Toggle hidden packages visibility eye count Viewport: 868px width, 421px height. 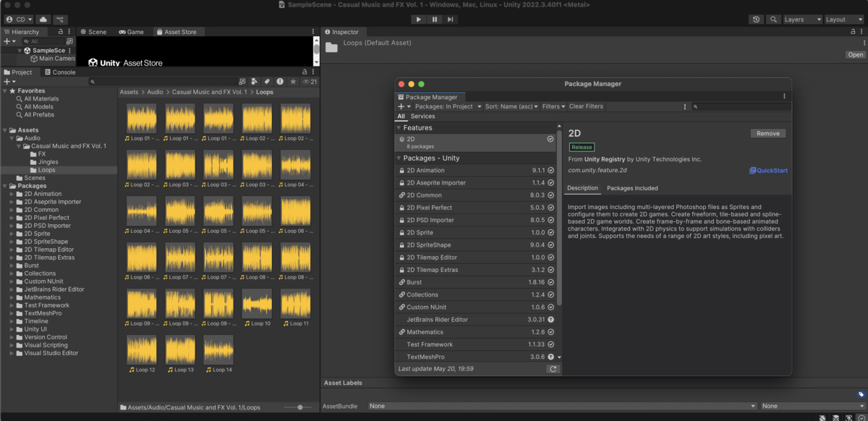click(310, 82)
